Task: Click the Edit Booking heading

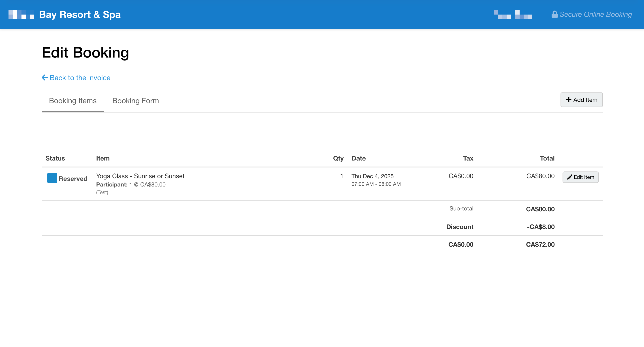Action: (x=85, y=53)
